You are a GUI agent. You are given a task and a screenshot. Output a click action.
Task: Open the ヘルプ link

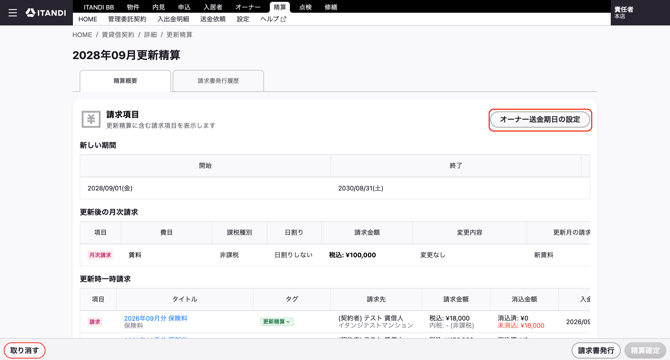coord(273,19)
